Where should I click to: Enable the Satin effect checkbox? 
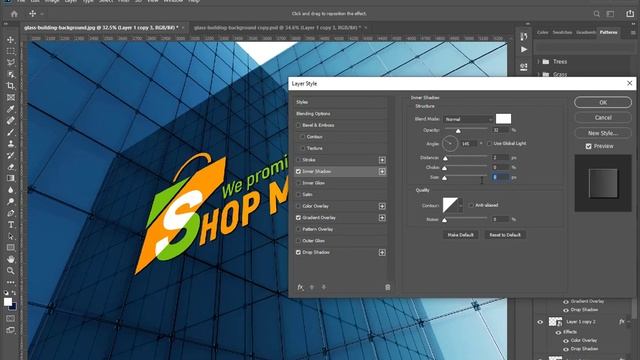point(298,195)
